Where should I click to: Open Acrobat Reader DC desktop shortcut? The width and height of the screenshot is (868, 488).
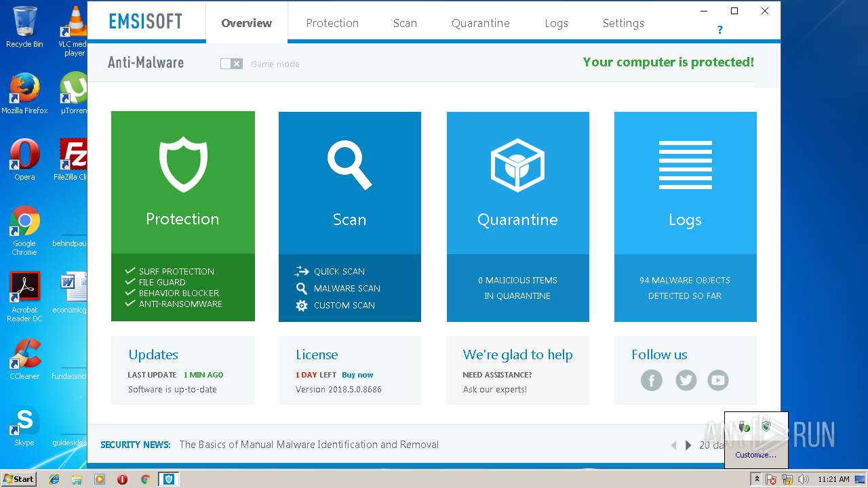24,297
